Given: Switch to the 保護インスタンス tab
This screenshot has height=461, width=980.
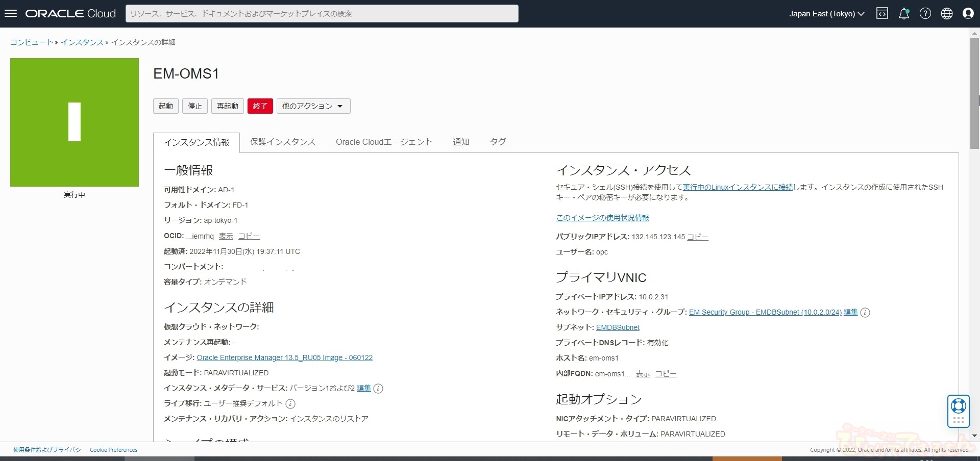Looking at the screenshot, I should (283, 142).
